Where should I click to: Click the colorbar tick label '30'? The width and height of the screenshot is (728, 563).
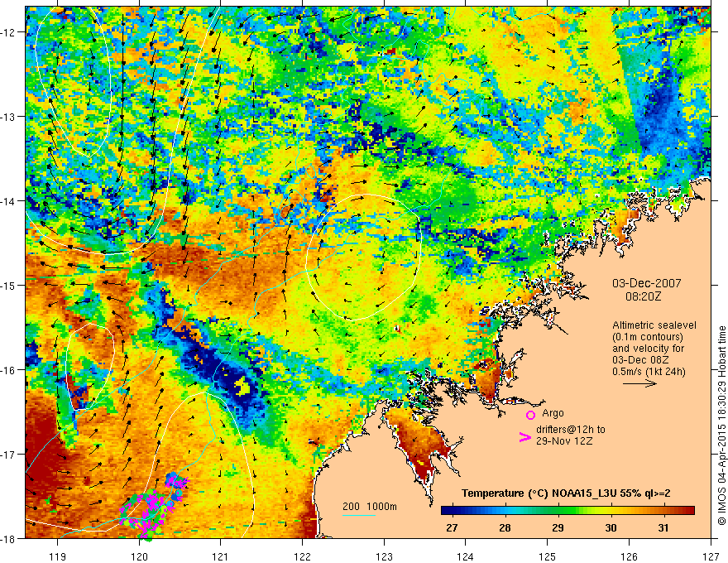click(611, 527)
